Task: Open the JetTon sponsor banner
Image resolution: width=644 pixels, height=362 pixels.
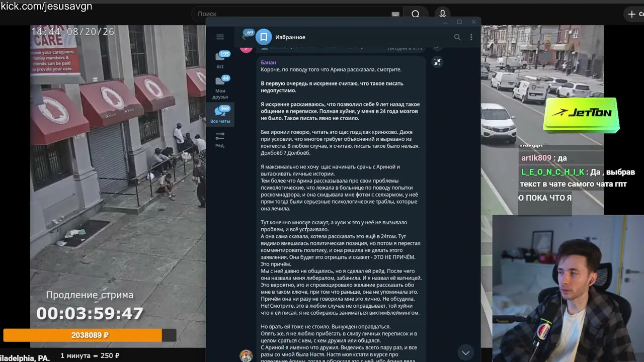Action: pyautogui.click(x=581, y=115)
